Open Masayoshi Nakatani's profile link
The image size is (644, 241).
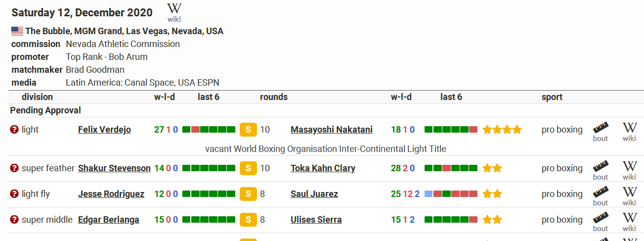pos(332,130)
